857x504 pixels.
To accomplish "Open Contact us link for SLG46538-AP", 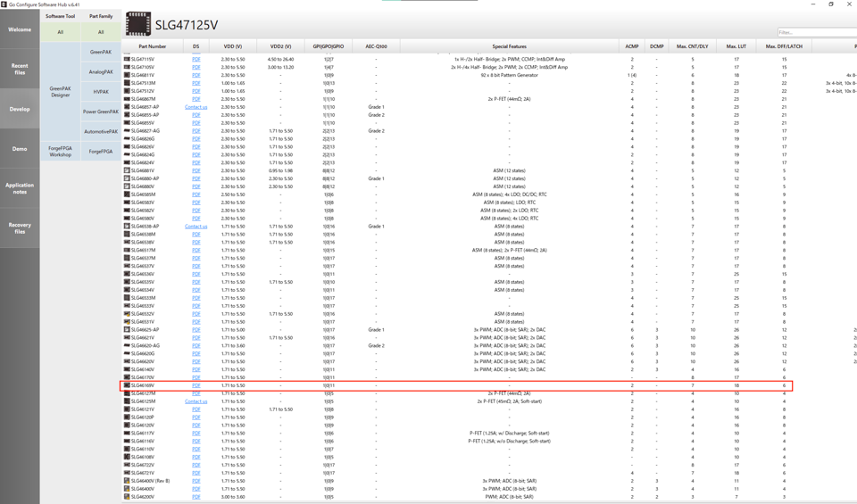I will point(196,226).
